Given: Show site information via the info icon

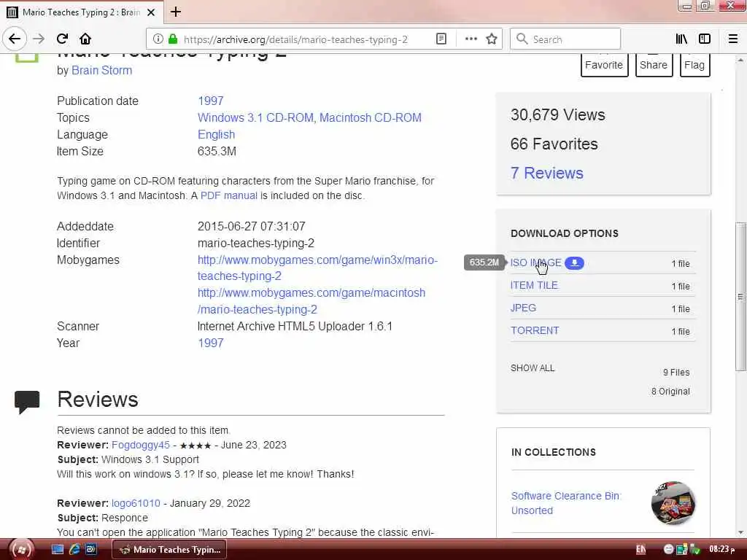Looking at the screenshot, I should coord(158,39).
